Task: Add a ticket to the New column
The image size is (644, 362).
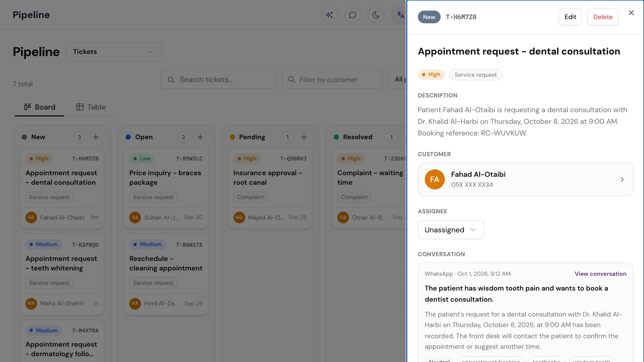Action: [x=96, y=137]
